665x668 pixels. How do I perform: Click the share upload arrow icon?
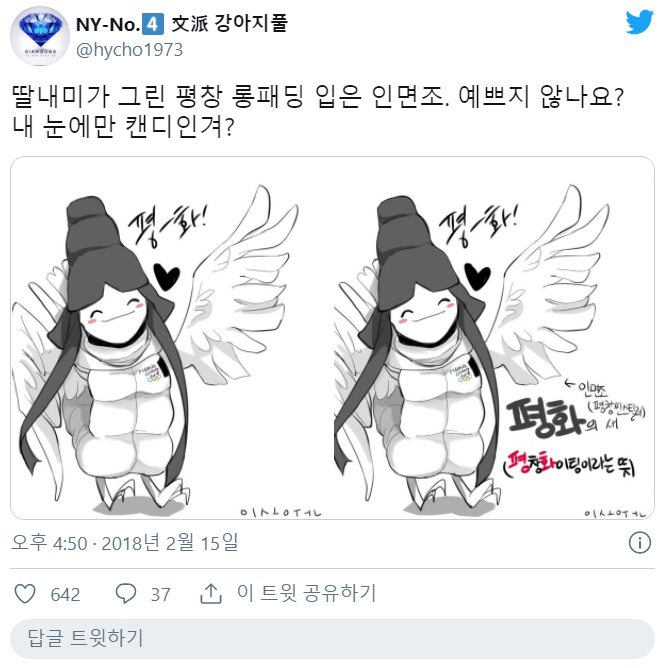coord(211,594)
